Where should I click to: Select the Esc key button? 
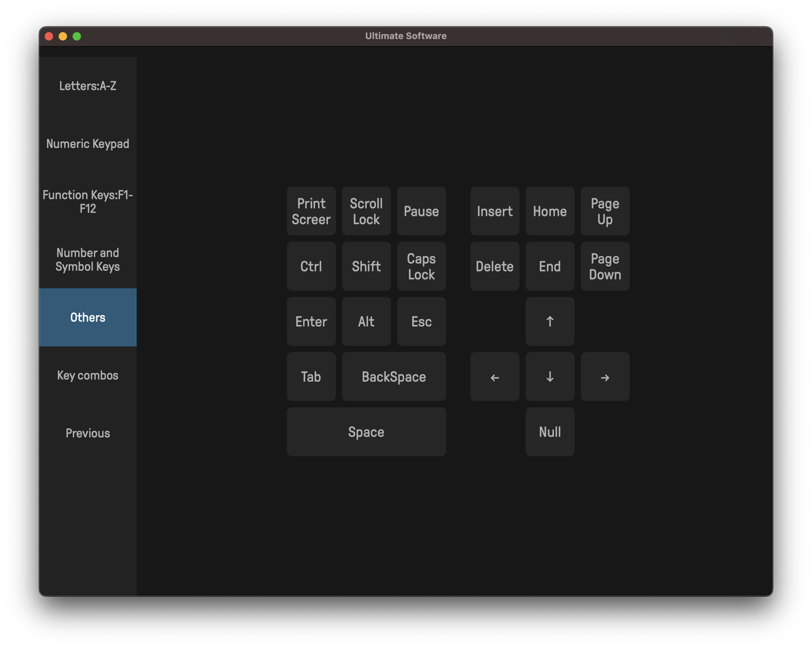click(421, 322)
